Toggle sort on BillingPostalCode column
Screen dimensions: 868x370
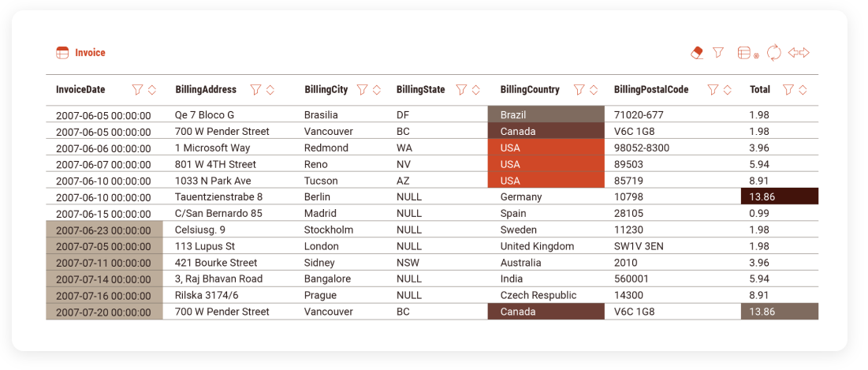pyautogui.click(x=727, y=90)
